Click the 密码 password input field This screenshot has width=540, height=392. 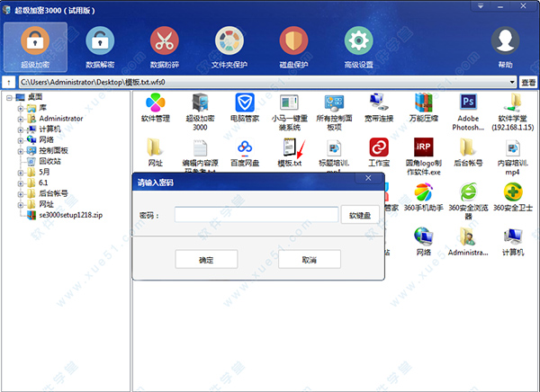click(256, 216)
